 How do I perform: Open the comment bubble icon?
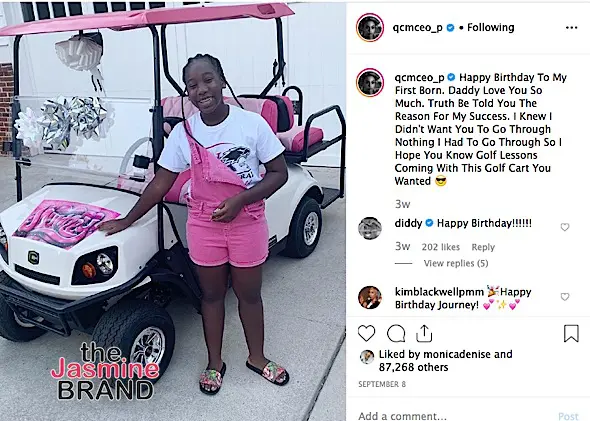396,333
